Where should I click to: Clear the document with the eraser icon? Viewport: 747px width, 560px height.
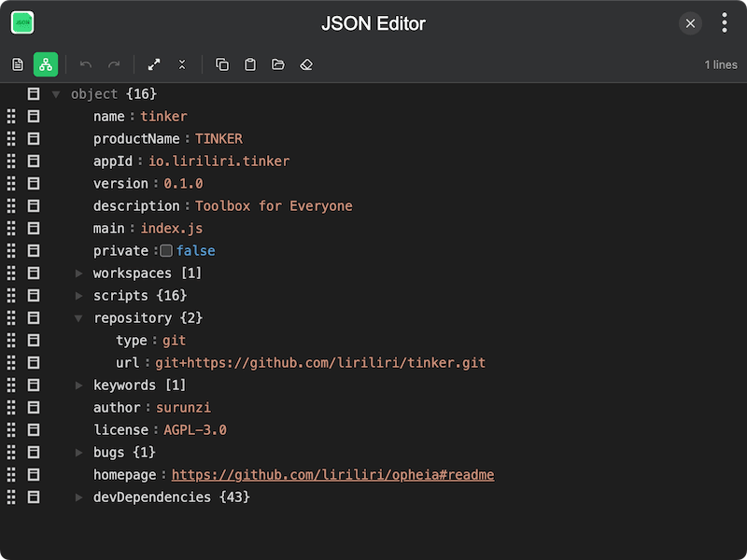point(306,64)
